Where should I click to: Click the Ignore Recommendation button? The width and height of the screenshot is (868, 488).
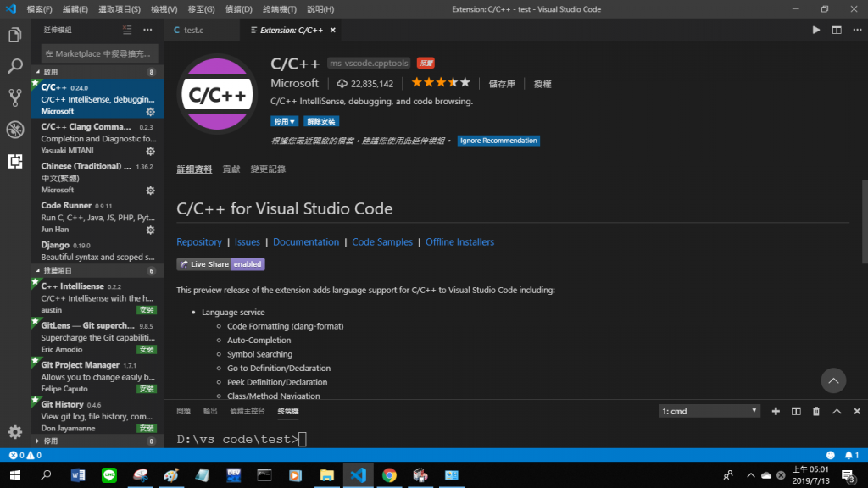tap(498, 141)
